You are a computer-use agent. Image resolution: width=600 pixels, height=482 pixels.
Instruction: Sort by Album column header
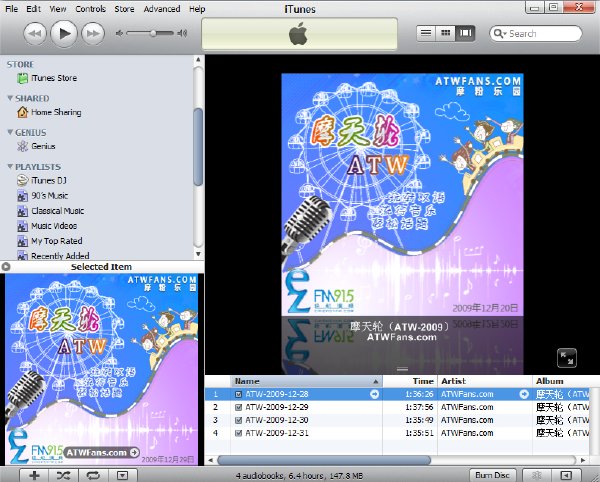[561, 381]
